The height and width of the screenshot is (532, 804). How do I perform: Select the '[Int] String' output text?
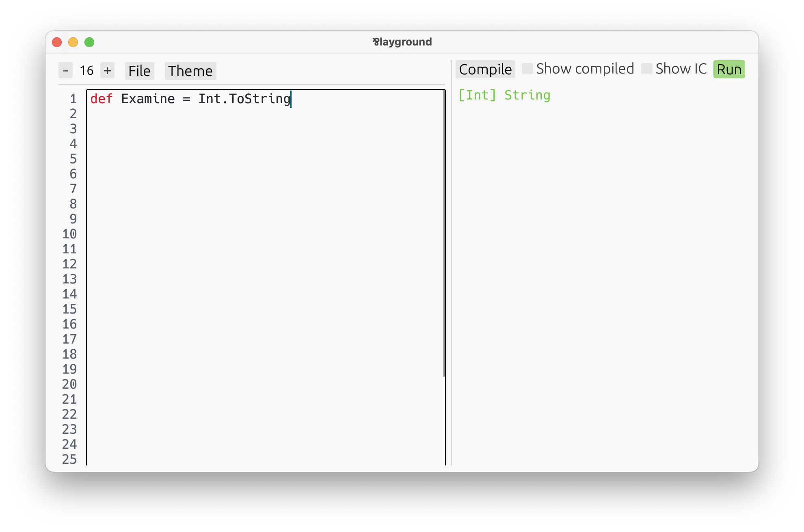(504, 95)
